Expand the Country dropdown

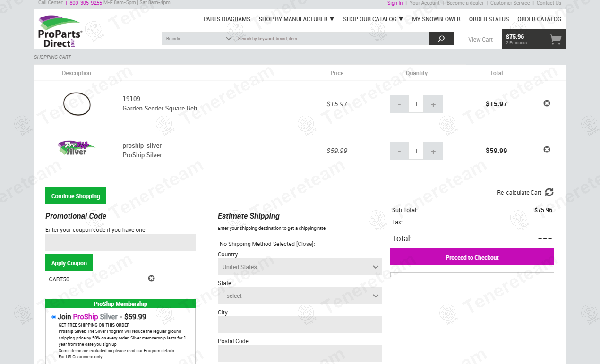tap(299, 267)
